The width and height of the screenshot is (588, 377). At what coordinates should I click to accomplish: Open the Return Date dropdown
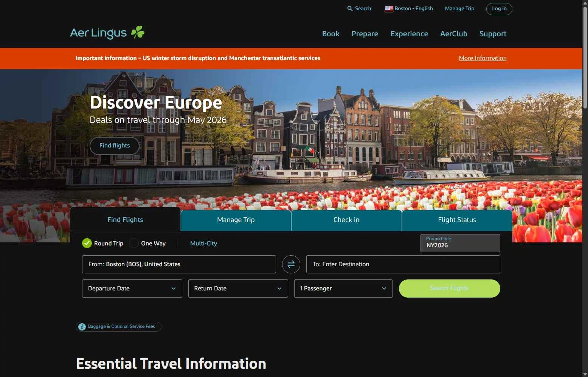point(238,289)
